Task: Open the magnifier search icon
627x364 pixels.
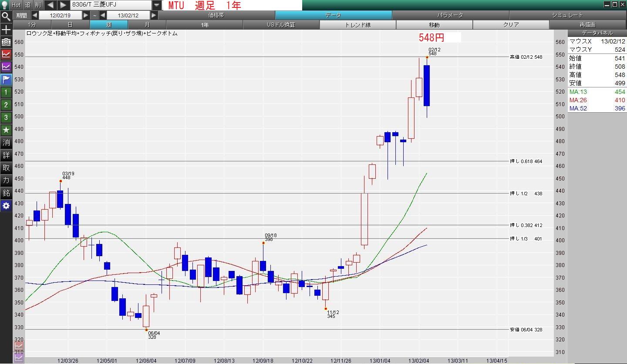Action: (x=6, y=17)
